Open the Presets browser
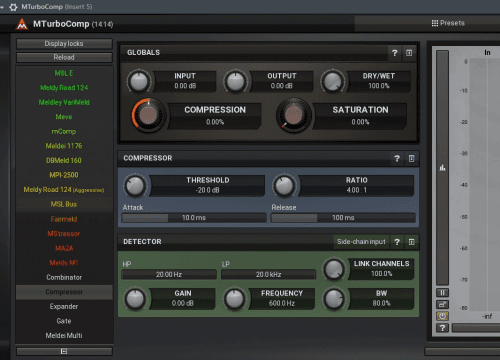The image size is (500, 360). tap(448, 23)
